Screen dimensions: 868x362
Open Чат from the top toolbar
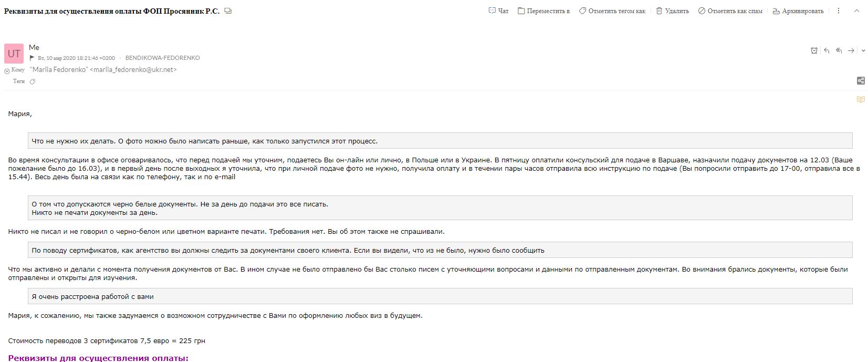click(498, 11)
